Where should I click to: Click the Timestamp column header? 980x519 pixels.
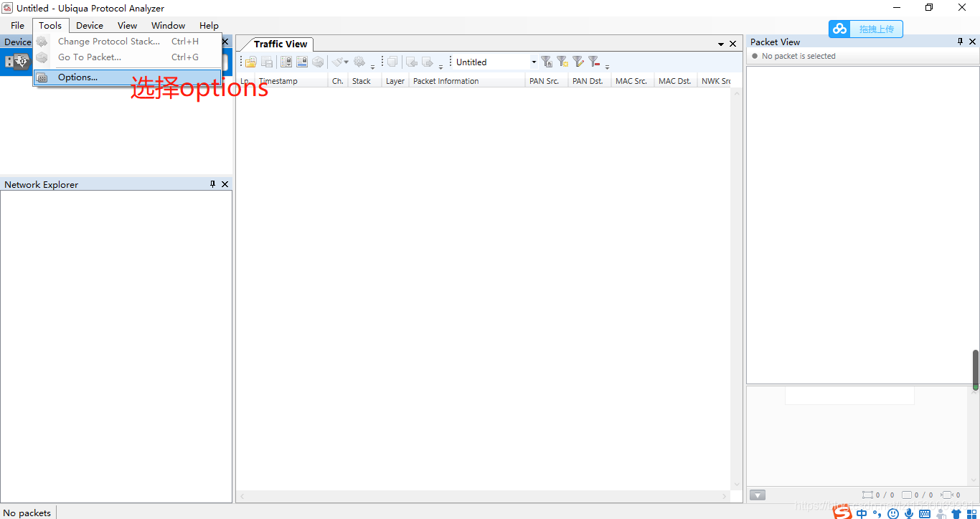click(x=291, y=81)
